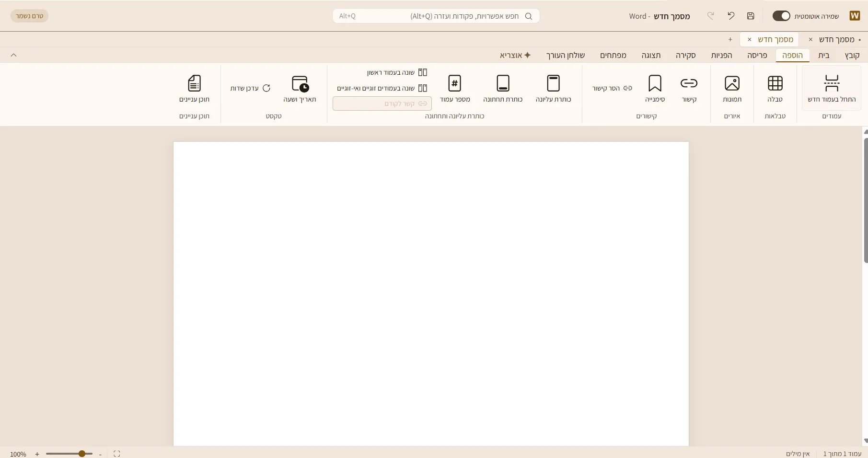The width and height of the screenshot is (868, 458).
Task: Insert a table with the טבלה icon
Action: 775,83
